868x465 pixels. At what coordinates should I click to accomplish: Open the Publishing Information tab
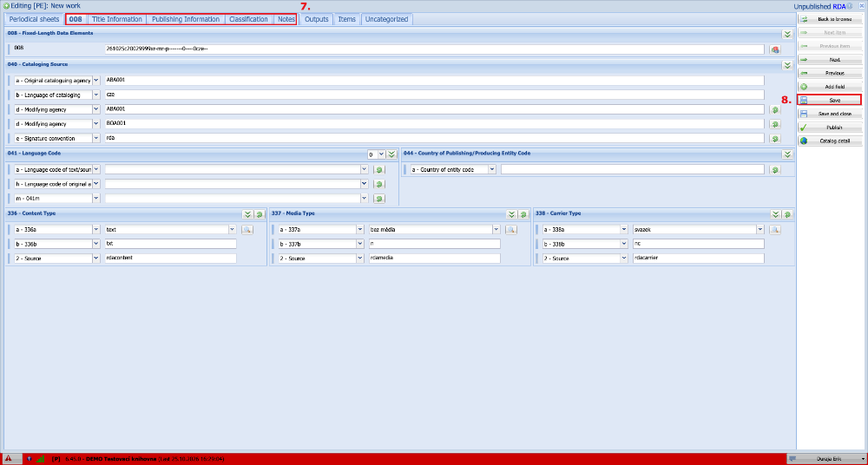click(186, 19)
